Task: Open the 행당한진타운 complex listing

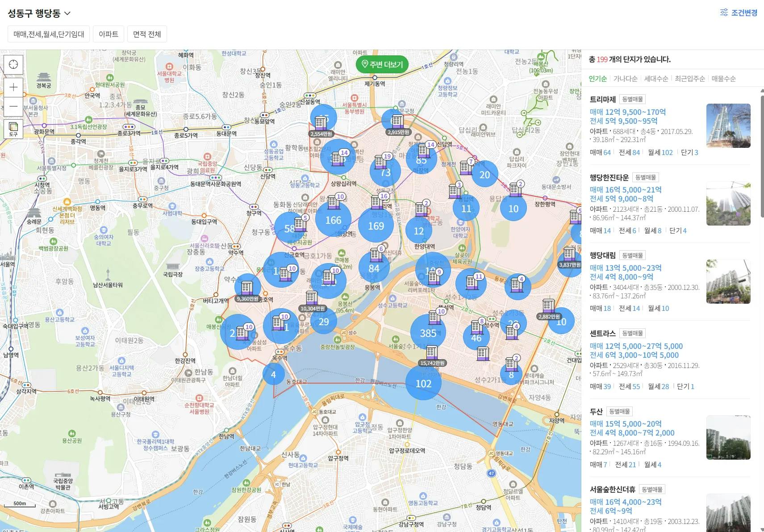Action: (609, 177)
